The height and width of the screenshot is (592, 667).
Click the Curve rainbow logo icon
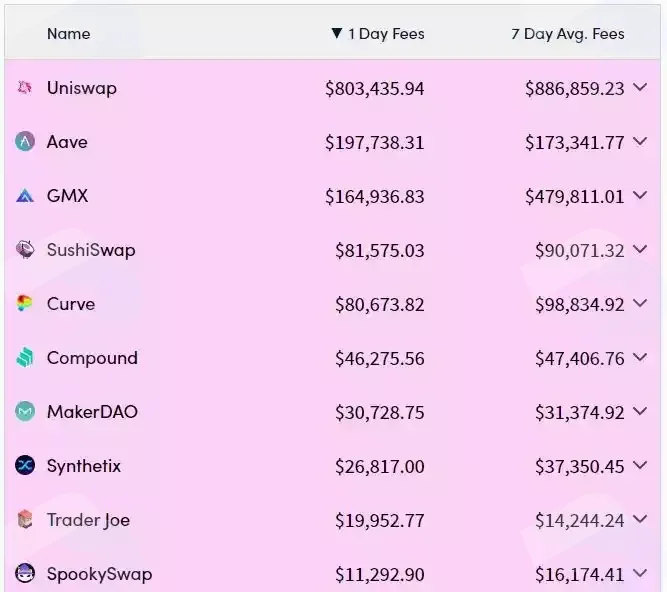(x=25, y=304)
